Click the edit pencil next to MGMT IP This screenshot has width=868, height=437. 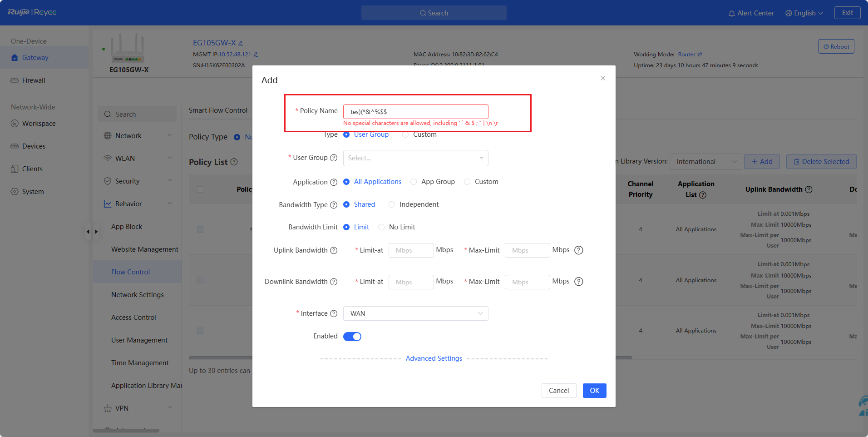pos(256,55)
